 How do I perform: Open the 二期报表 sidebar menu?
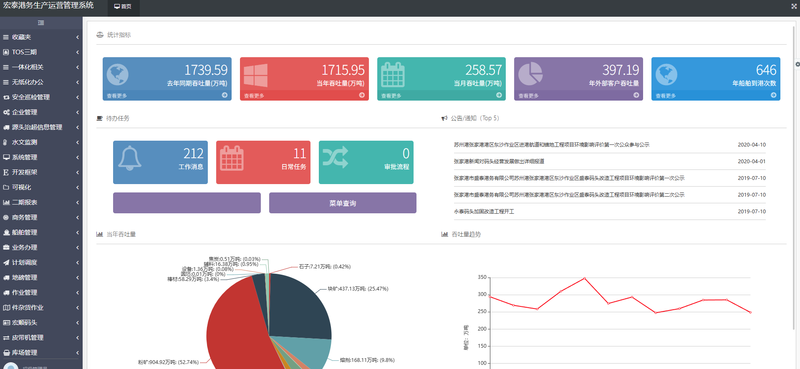pyautogui.click(x=41, y=202)
